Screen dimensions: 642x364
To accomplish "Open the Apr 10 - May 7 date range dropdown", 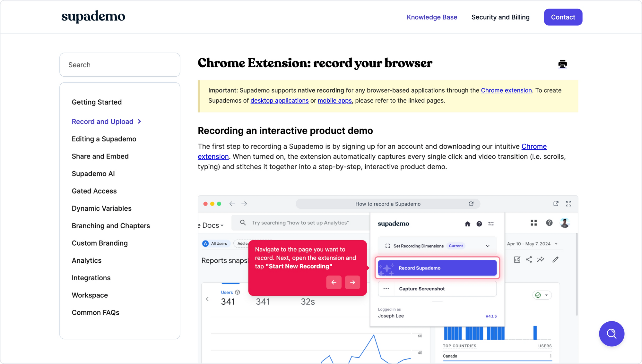I will coord(532,244).
